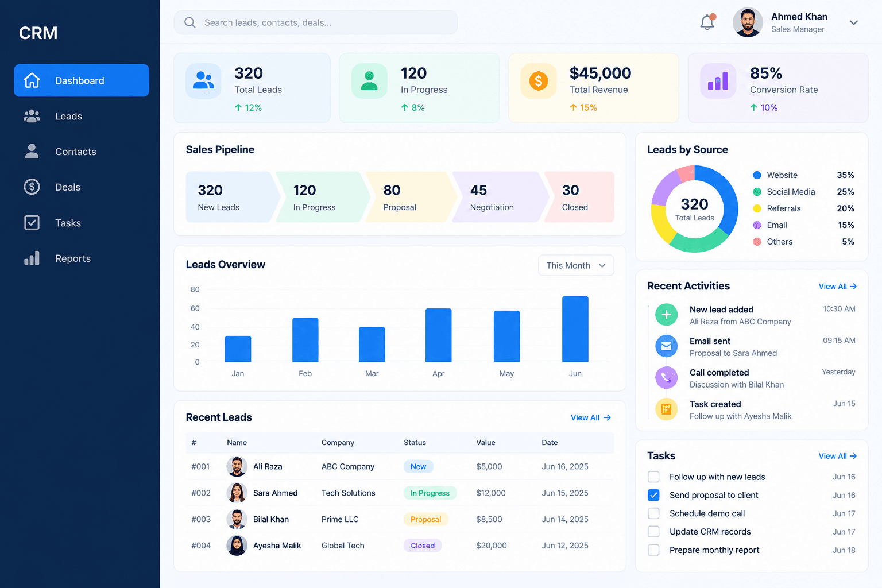The image size is (882, 588).
Task: Click the green plus icon for New lead added
Action: (667, 315)
